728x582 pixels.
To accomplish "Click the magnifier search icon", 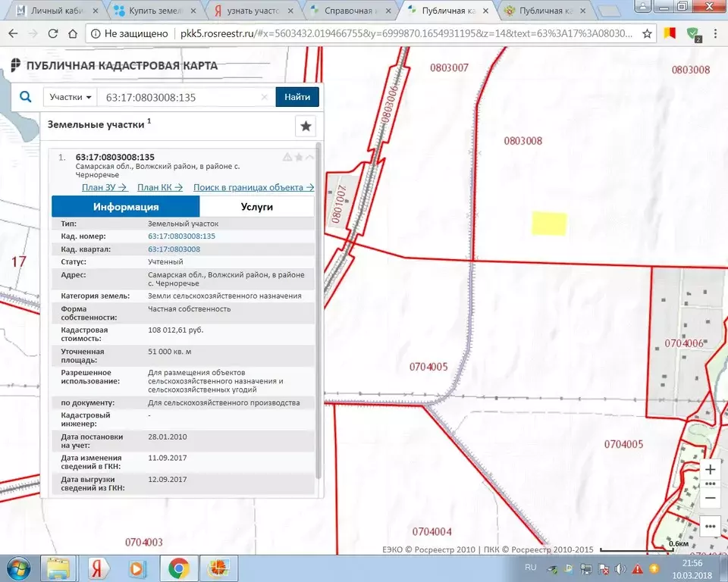I will coord(26,97).
